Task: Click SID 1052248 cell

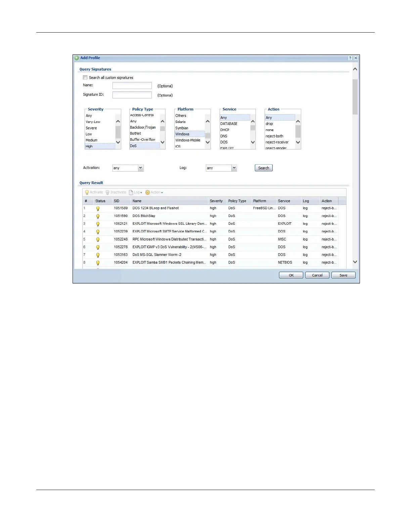Action: coord(121,239)
